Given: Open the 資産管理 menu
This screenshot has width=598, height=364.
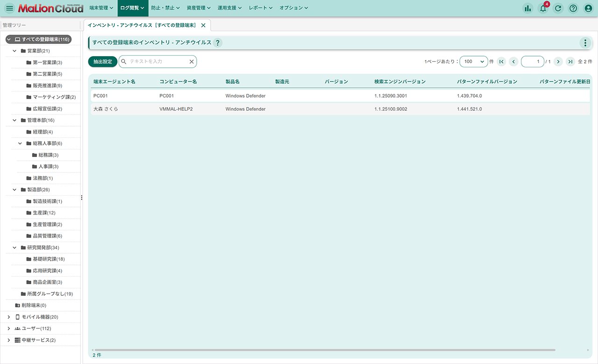Looking at the screenshot, I should pyautogui.click(x=199, y=8).
